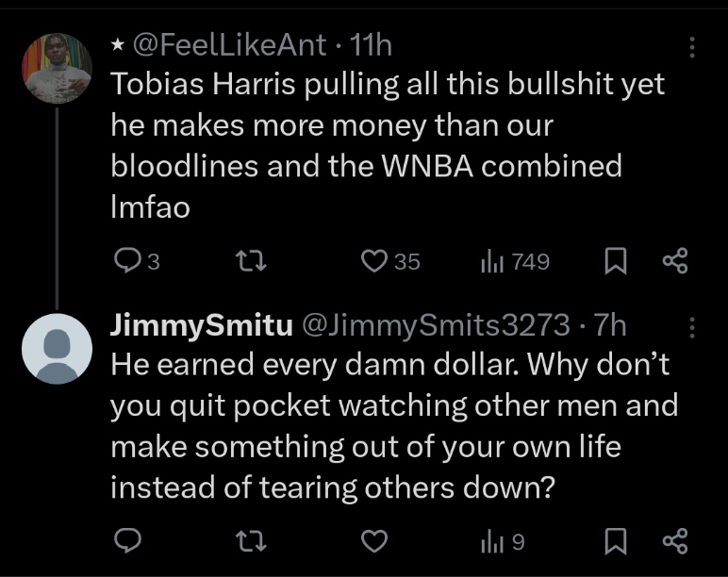
Task: Like the Tobias Harris tweet
Action: click(375, 261)
